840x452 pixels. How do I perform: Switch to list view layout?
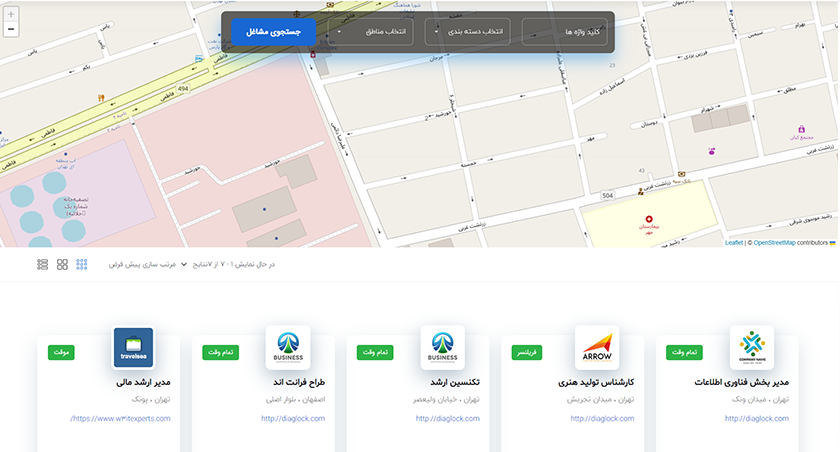tap(43, 265)
